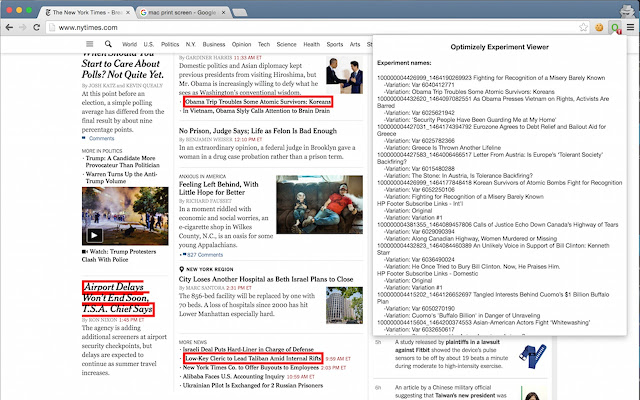Open Trump: A Candidate More Provocateur link
640x400 pixels.
click(x=122, y=162)
